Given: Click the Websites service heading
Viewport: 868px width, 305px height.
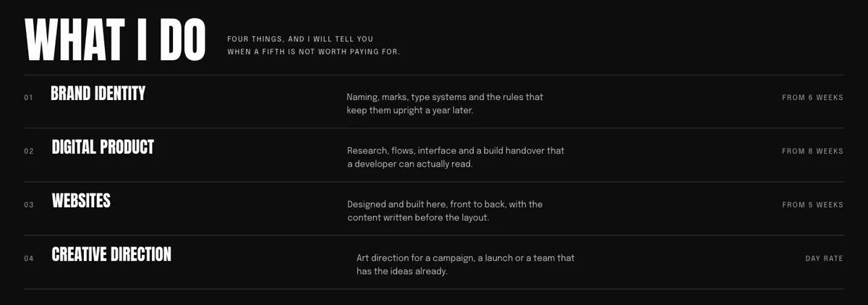Looking at the screenshot, I should (81, 201).
